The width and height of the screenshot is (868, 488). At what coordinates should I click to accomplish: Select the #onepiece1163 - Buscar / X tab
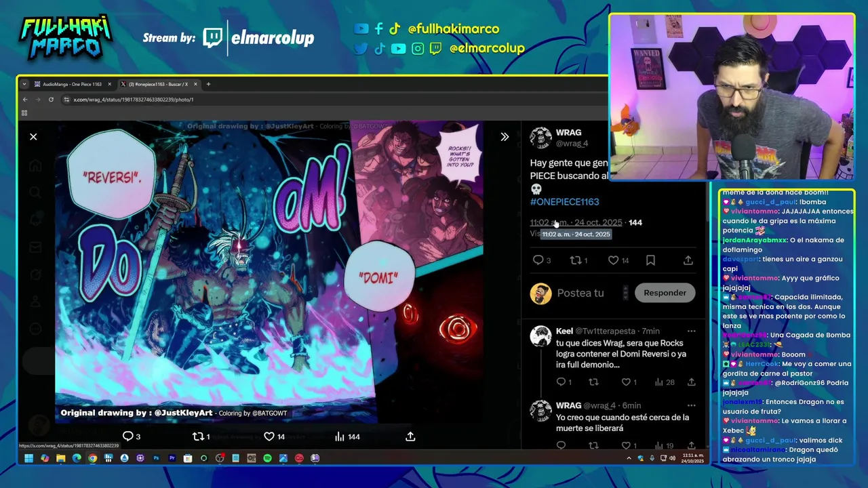[x=158, y=84]
